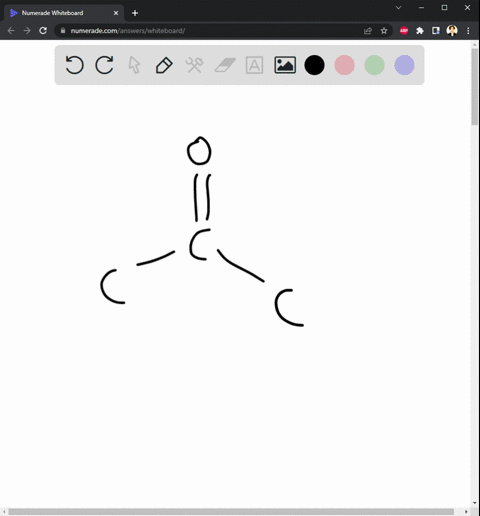Toggle the browser side panel
The image size is (480, 516).
point(436,31)
